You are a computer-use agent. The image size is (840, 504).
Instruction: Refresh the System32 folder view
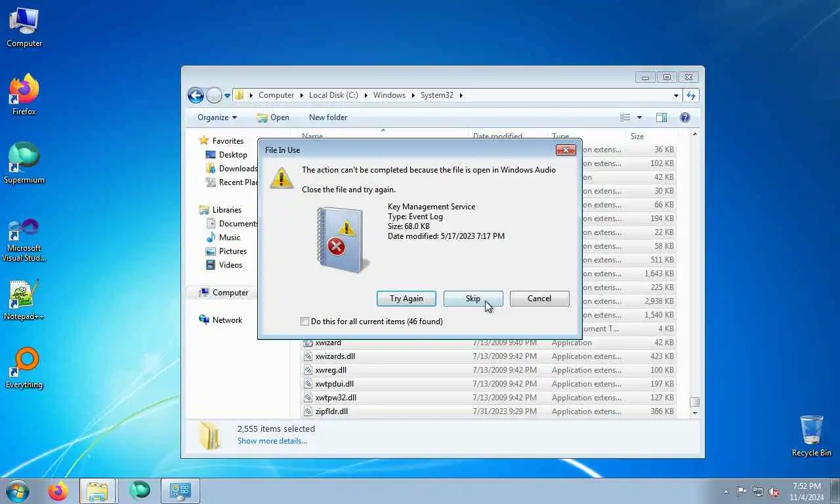point(690,95)
